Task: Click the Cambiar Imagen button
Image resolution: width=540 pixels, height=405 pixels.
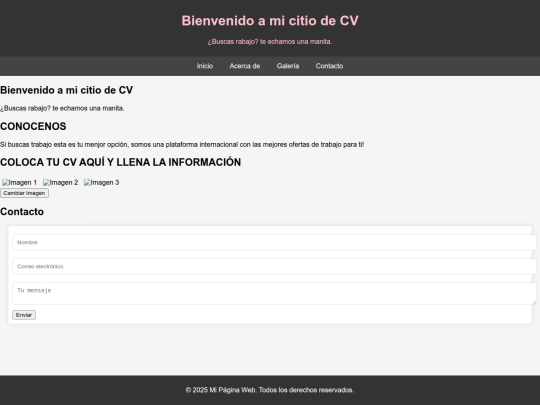Action: point(24,193)
